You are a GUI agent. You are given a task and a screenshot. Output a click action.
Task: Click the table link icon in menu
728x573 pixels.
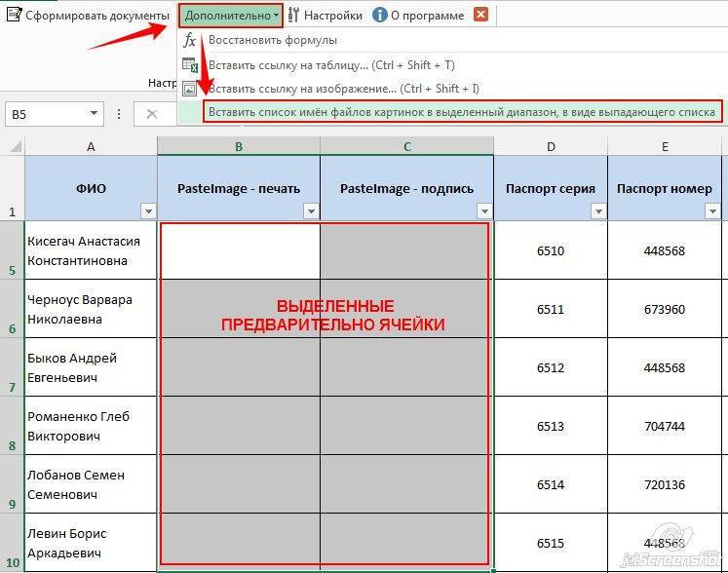pos(190,64)
